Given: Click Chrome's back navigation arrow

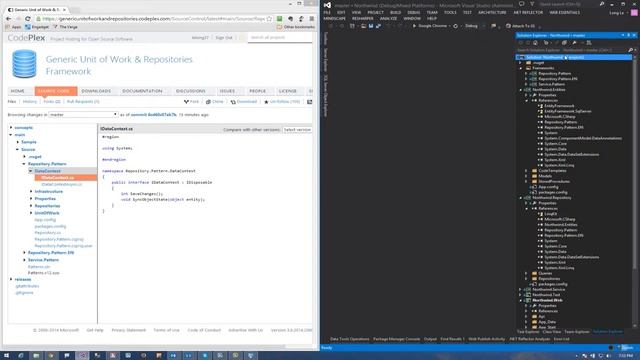Looking at the screenshot, I should tap(9, 19).
